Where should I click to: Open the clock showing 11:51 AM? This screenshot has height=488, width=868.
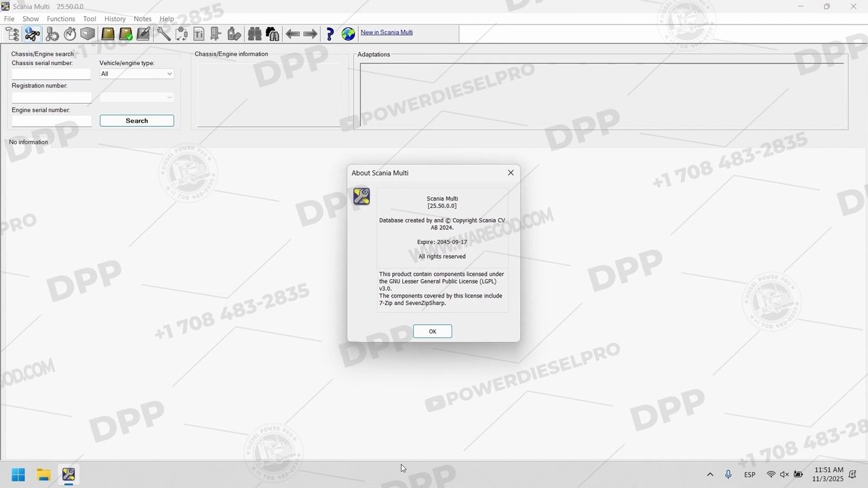click(829, 474)
